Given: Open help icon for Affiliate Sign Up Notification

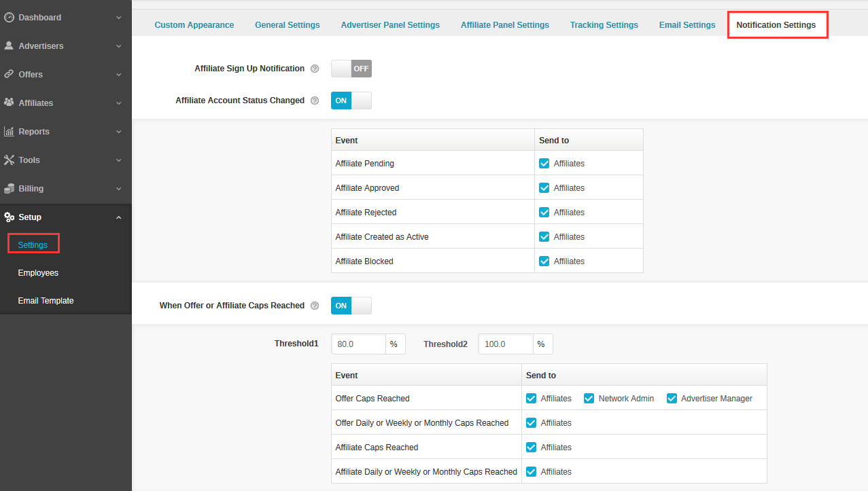Looking at the screenshot, I should point(315,69).
